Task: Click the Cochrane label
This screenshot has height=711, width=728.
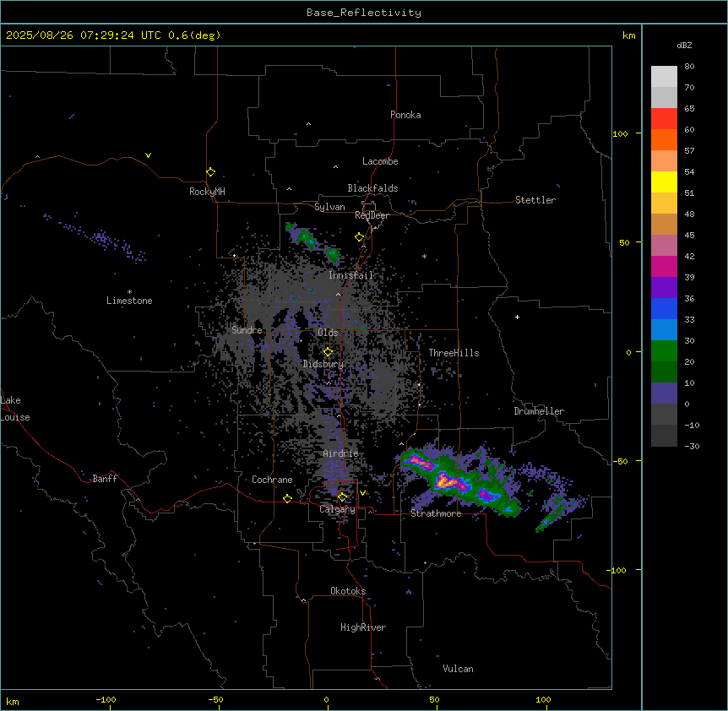Action: [x=272, y=480]
